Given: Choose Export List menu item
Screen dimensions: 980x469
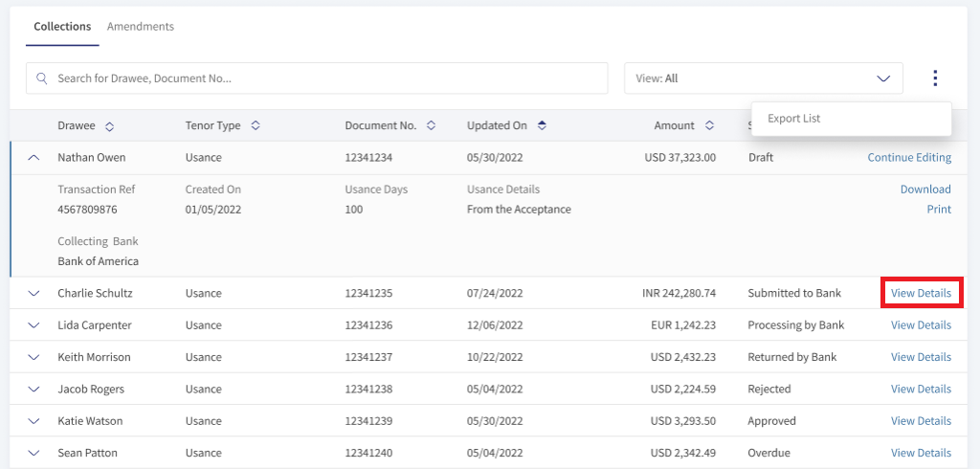Looking at the screenshot, I should coord(793,118).
